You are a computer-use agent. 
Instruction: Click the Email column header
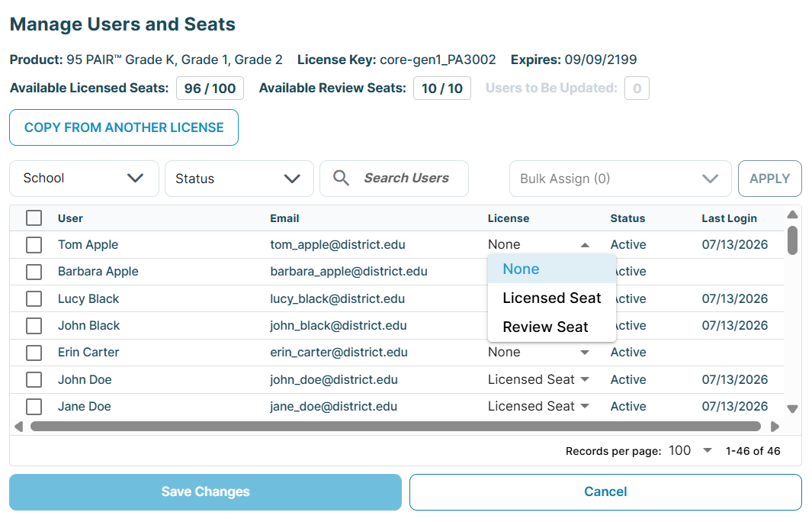285,218
